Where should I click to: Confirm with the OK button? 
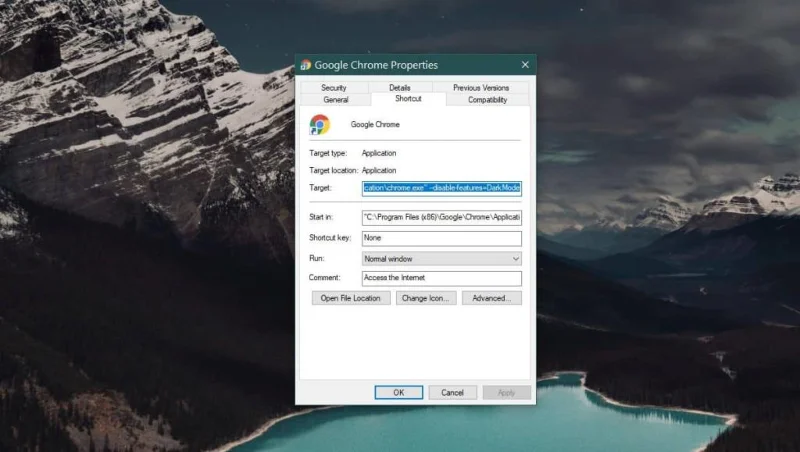coord(398,392)
